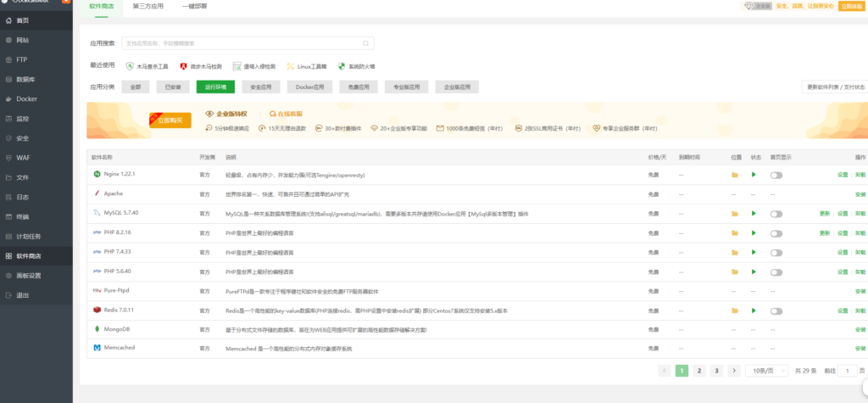Open 首页 in the sidebar

(x=36, y=20)
